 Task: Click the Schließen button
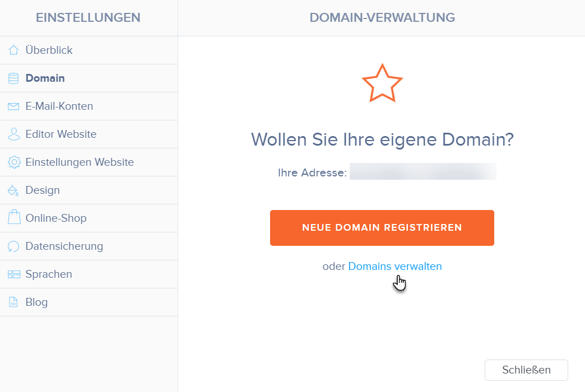click(526, 370)
